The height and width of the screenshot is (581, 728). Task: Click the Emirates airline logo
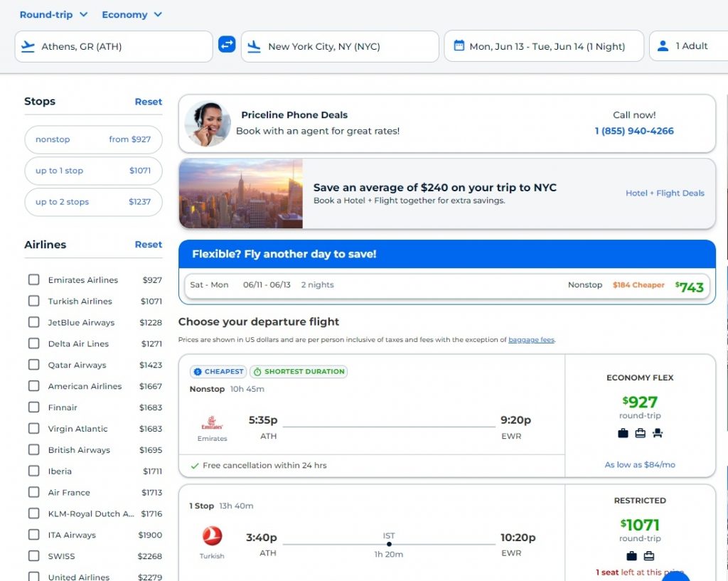tap(212, 423)
